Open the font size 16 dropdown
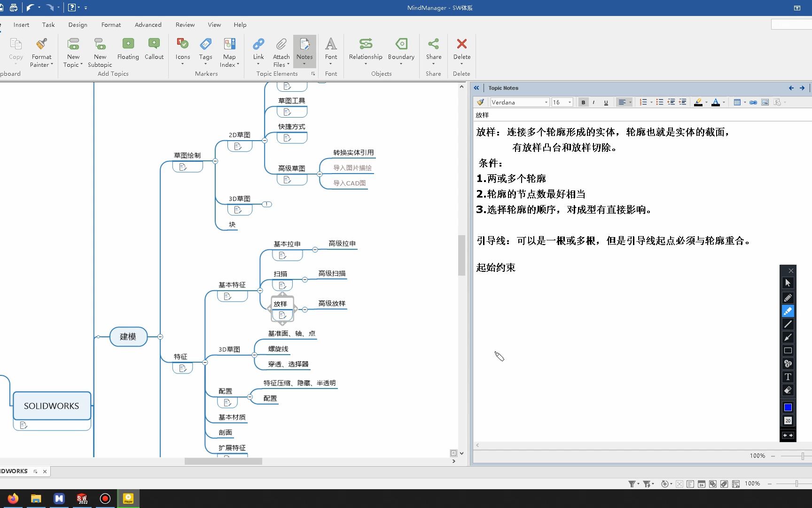This screenshot has width=812, height=508. click(x=570, y=102)
